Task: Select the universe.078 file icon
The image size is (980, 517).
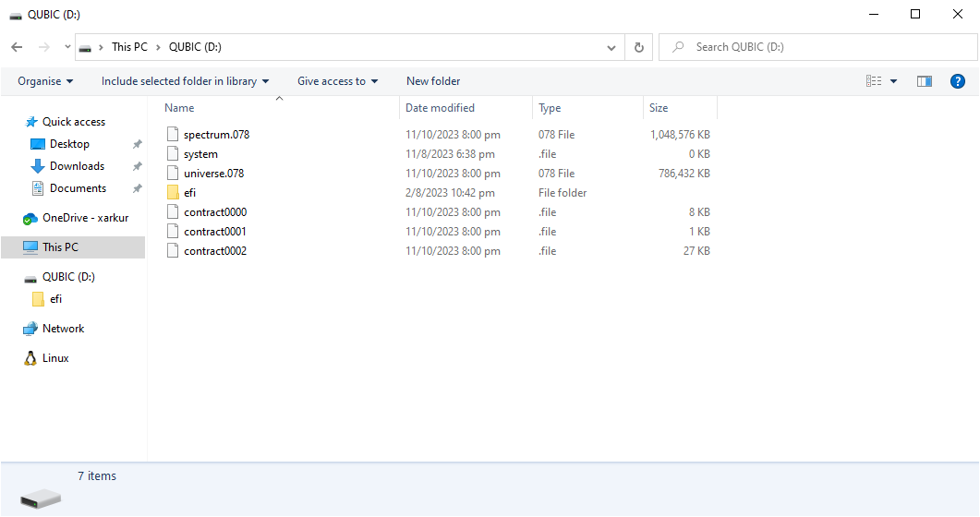Action: click(x=173, y=173)
